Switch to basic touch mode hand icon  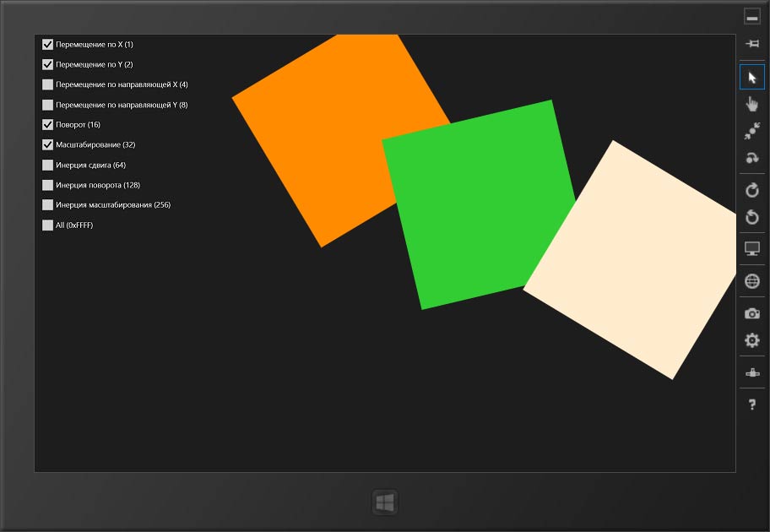(751, 104)
